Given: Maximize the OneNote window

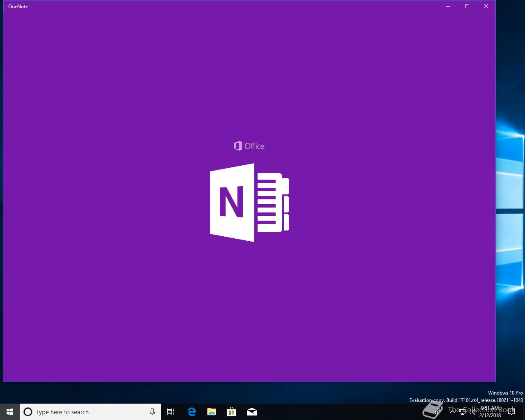Looking at the screenshot, I should (467, 6).
